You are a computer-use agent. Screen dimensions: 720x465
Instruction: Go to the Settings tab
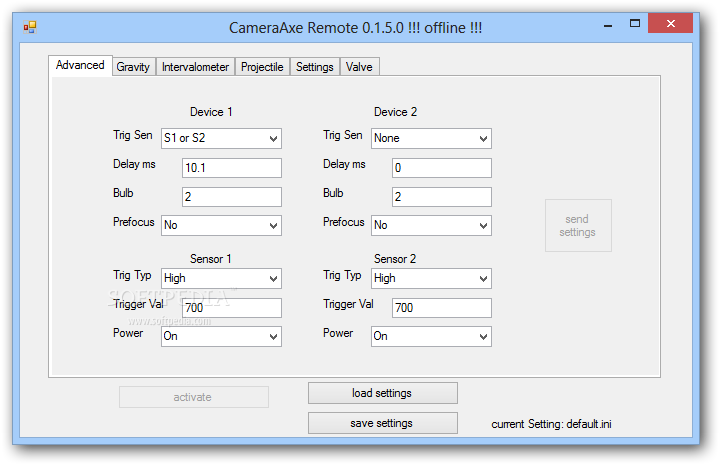click(315, 67)
